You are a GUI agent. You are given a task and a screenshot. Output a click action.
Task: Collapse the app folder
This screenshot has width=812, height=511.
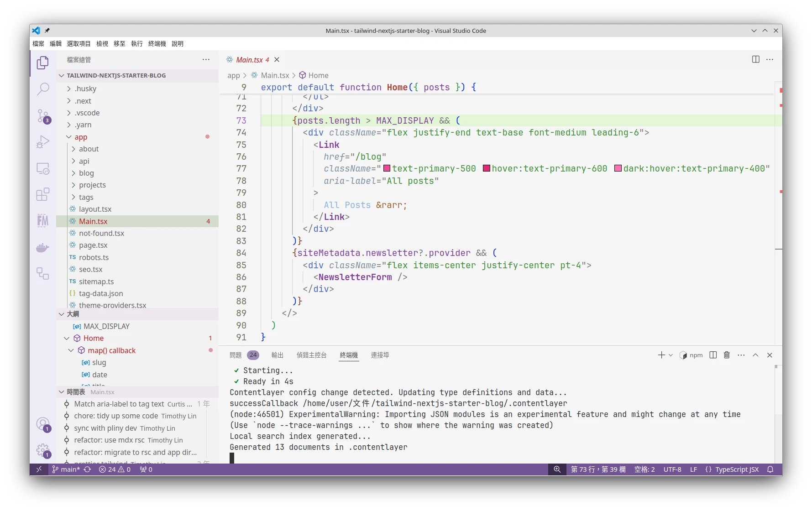80,137
